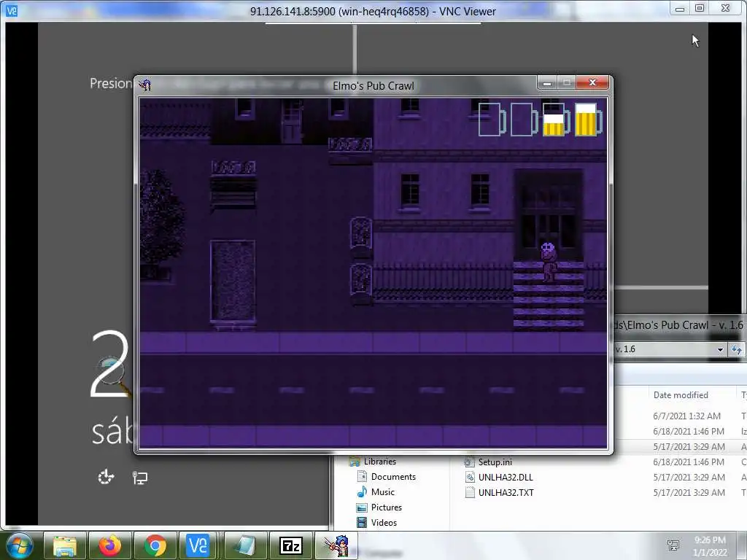Switch to Elmo's Pub Crawl taskbar button

tap(336, 545)
